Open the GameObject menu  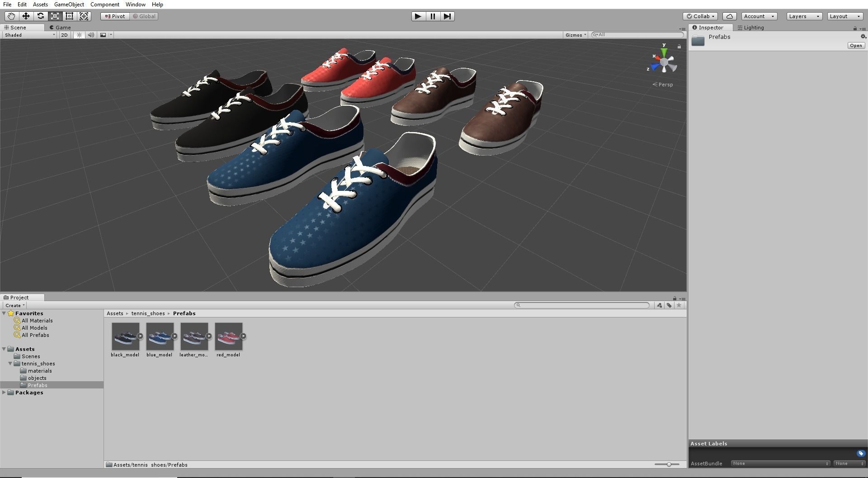69,5
